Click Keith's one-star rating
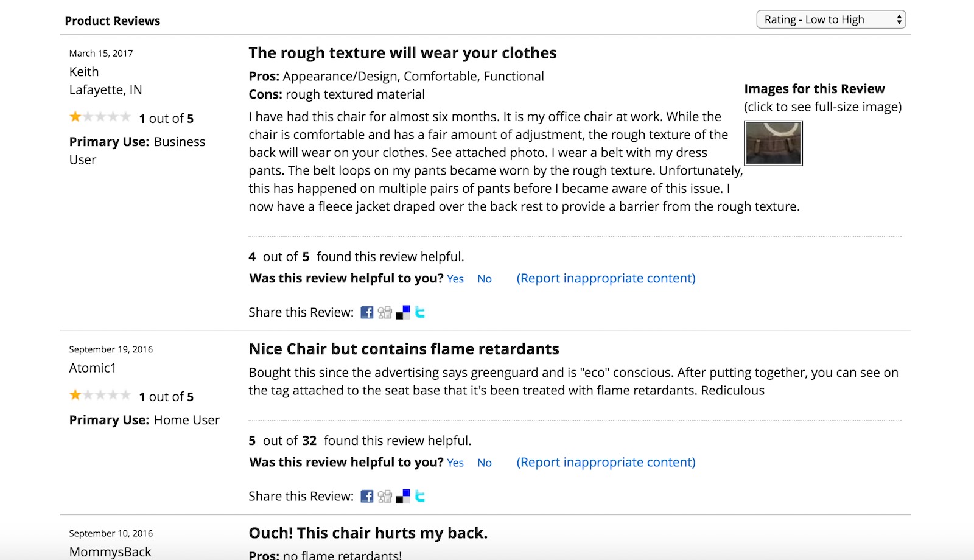 tap(100, 117)
